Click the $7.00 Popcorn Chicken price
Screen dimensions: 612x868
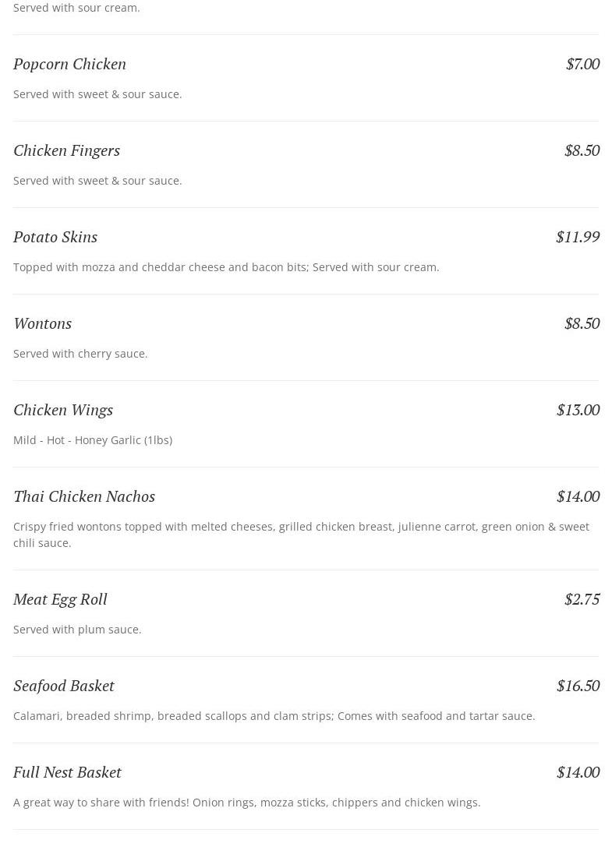[582, 64]
